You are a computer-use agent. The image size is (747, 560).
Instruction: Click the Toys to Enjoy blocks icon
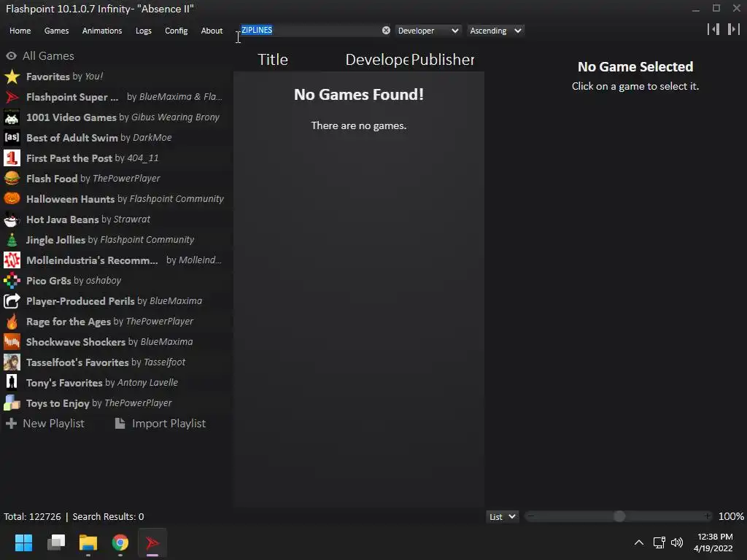click(x=12, y=402)
